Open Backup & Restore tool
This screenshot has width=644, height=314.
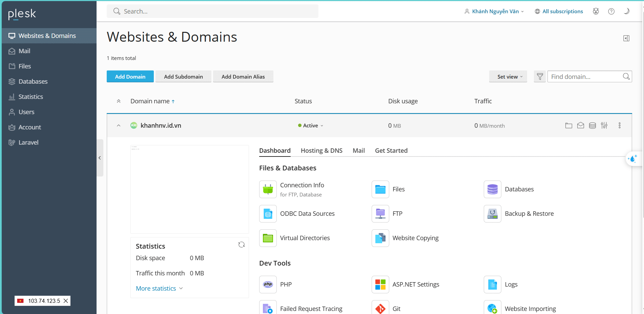tap(492, 214)
